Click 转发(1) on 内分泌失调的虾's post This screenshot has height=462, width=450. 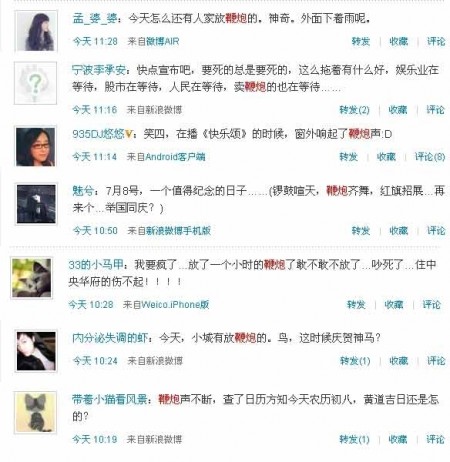(x=355, y=361)
